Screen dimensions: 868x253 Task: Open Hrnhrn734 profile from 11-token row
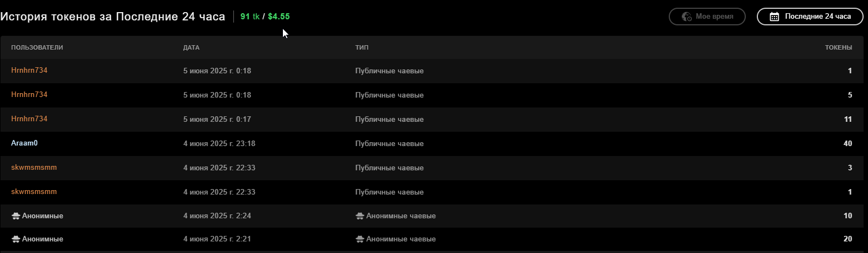pyautogui.click(x=29, y=119)
